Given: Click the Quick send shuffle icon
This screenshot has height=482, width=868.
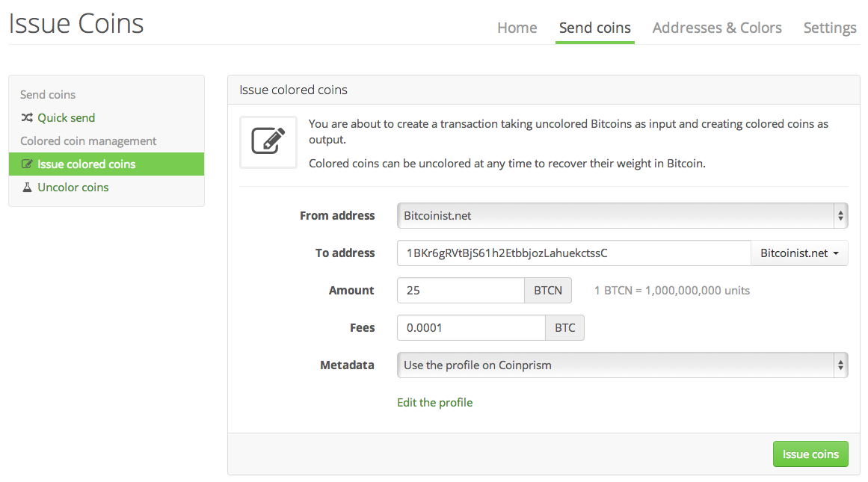Looking at the screenshot, I should (27, 118).
